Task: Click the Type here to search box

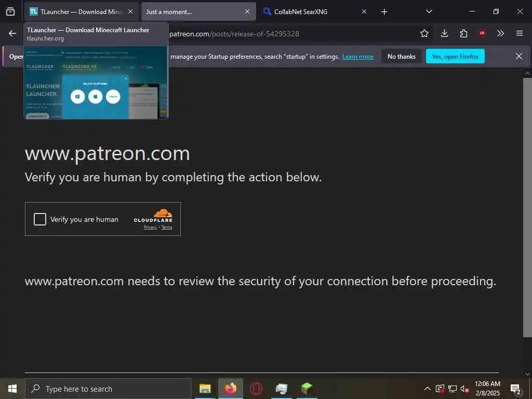Action: coord(108,389)
